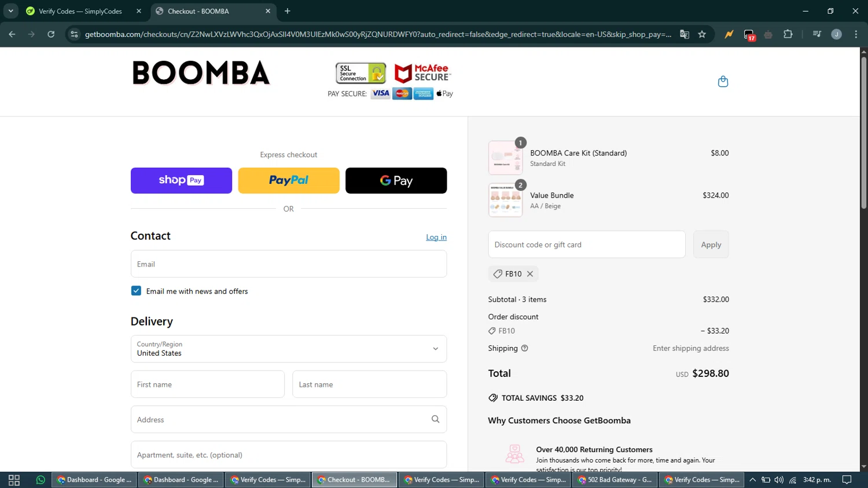Viewport: 868px width, 488px height.
Task: Click the BOOMBA logo
Action: 201,73
